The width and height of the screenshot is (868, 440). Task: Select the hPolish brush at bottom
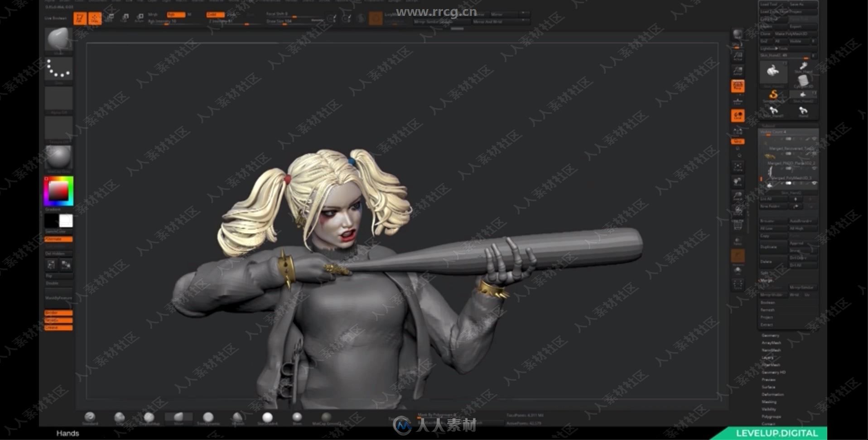tap(237, 418)
